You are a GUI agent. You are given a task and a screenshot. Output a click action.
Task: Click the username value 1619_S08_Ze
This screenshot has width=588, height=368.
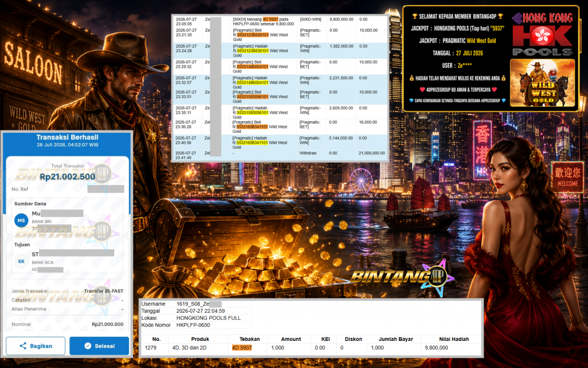(x=193, y=304)
